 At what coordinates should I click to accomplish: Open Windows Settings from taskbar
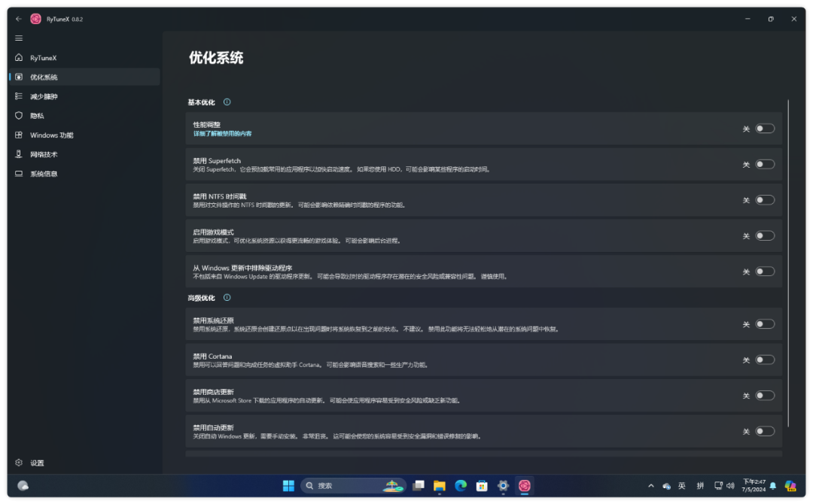pos(503,485)
